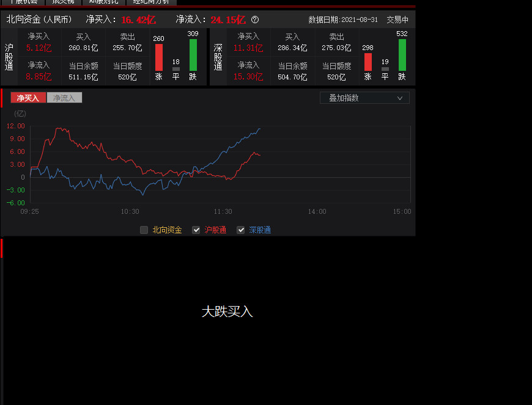Click the 深股通 grey 平 bar (19)
Screen dimensions: 532x405
[x=385, y=69]
